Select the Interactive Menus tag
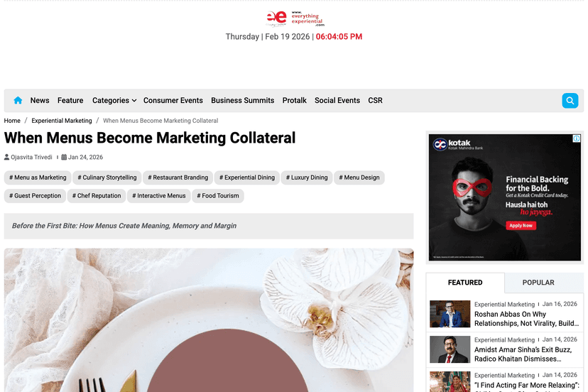This screenshot has height=392, width=588. 158,196
